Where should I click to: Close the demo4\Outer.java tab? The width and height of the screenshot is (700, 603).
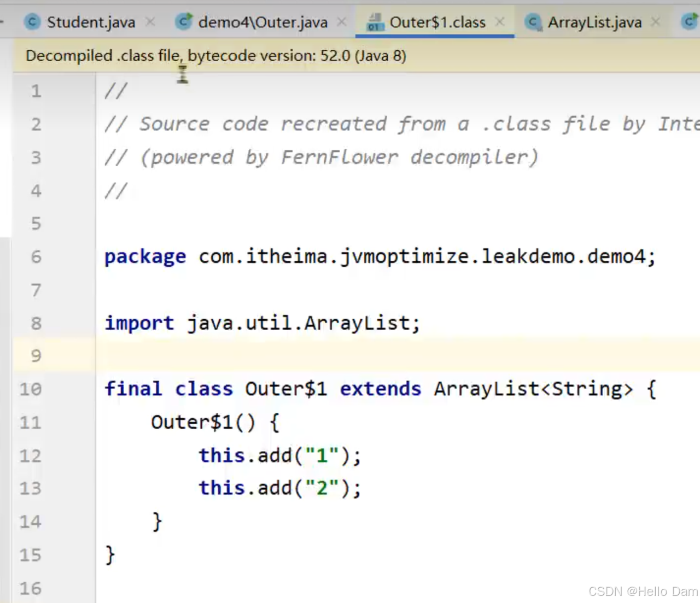pos(342,22)
